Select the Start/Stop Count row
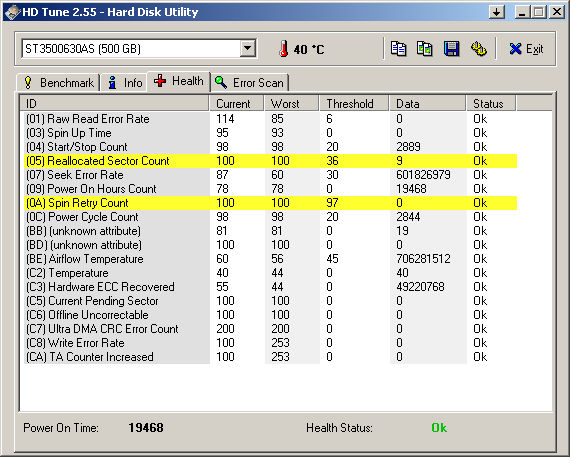The image size is (570, 457). pyautogui.click(x=270, y=147)
